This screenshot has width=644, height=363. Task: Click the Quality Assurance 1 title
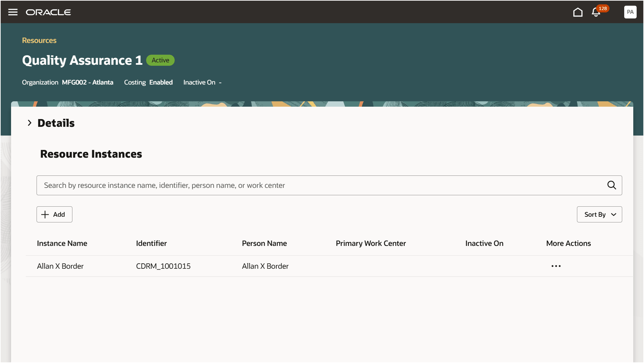(82, 60)
